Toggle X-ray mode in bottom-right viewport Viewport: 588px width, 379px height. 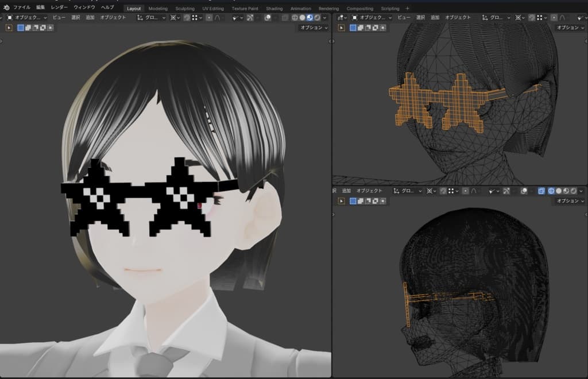[x=541, y=191]
